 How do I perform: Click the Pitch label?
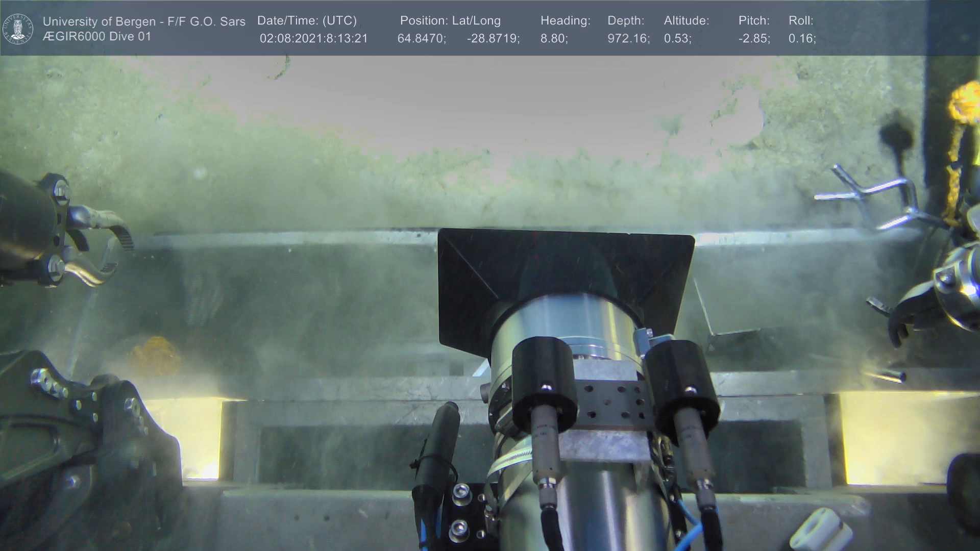(x=753, y=21)
